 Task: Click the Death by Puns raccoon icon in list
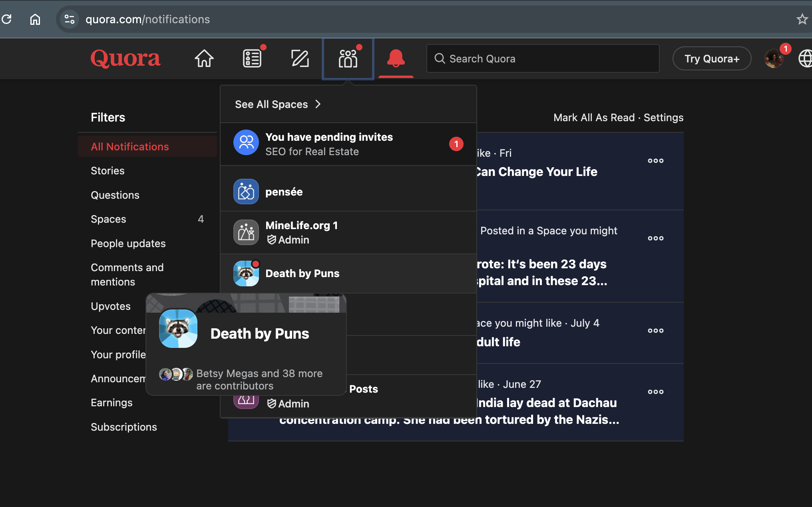coord(246,273)
